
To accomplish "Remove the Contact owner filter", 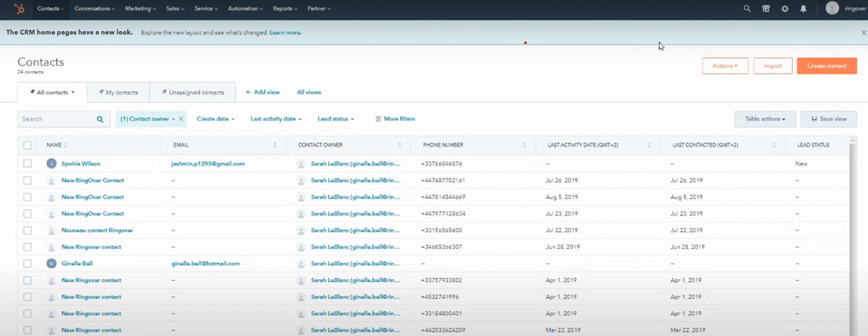I will pyautogui.click(x=181, y=119).
